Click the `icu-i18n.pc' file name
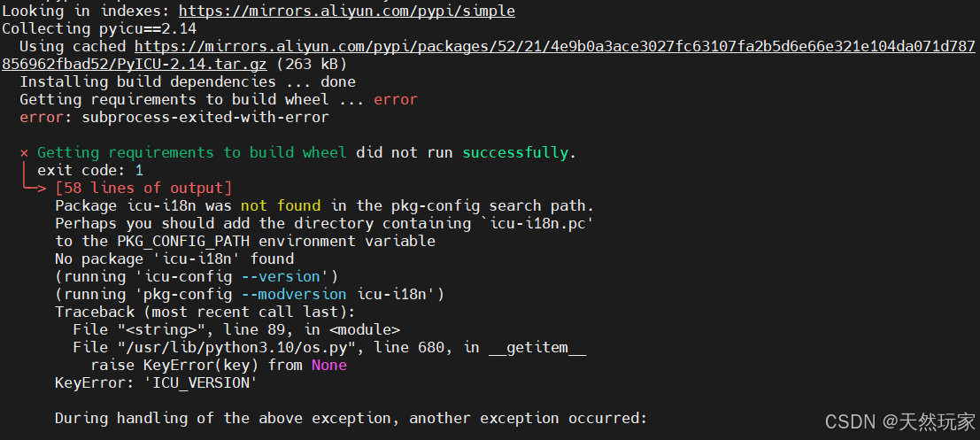The image size is (980, 440). point(541,224)
